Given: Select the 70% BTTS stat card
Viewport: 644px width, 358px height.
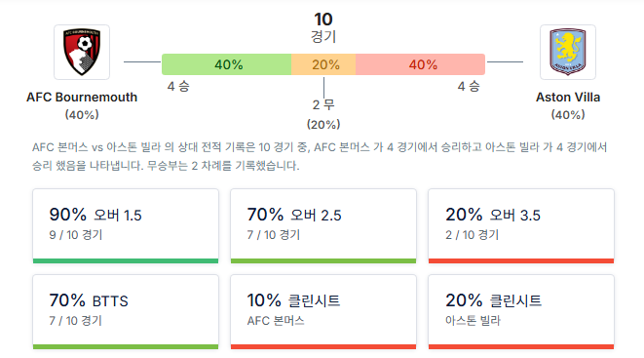Looking at the screenshot, I should [x=126, y=312].
